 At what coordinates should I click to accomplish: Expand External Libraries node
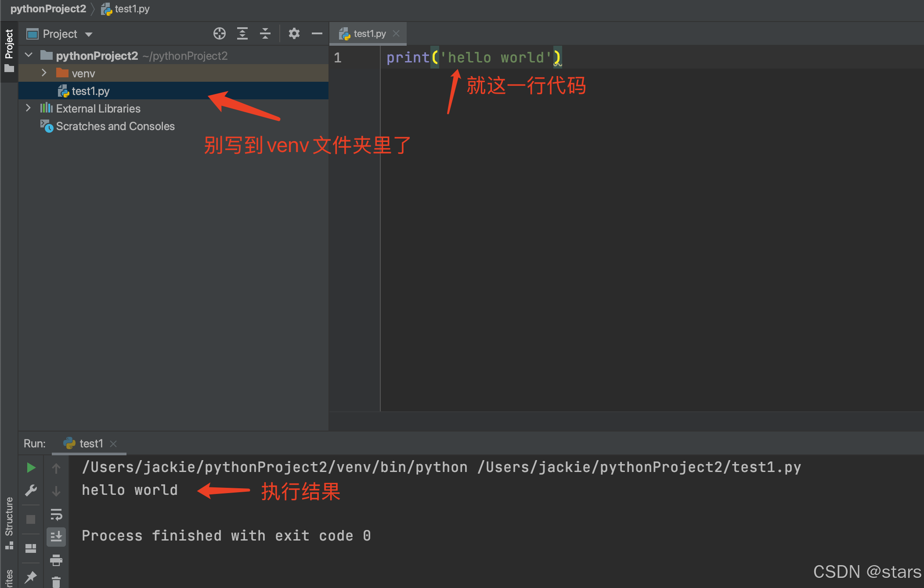(29, 108)
